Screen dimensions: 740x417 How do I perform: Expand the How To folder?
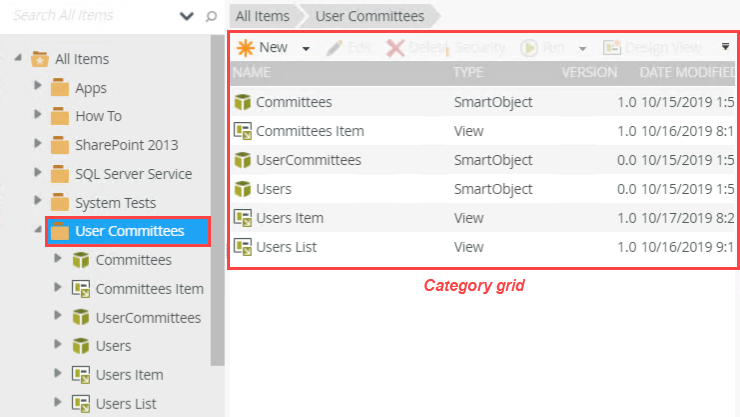click(38, 116)
